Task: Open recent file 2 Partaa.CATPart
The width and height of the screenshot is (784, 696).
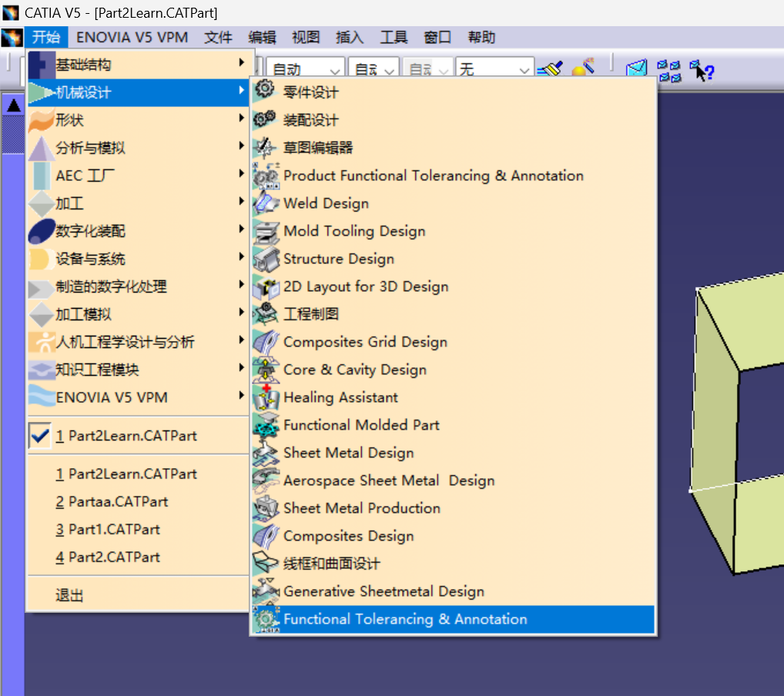Action: click(139, 501)
